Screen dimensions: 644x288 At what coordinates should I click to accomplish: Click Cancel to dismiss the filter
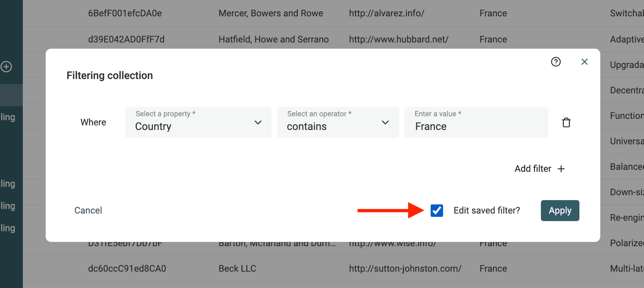tap(88, 210)
